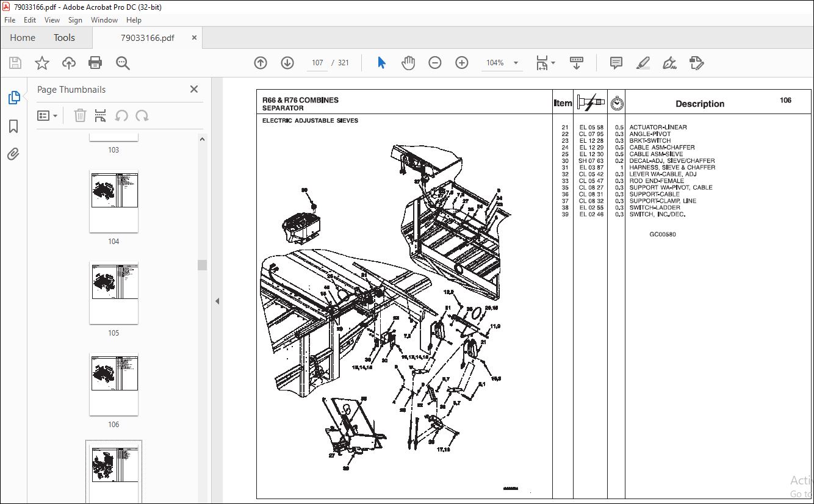The width and height of the screenshot is (814, 504).
Task: Click ACTUATOR-LINEAR description text
Action: click(658, 128)
